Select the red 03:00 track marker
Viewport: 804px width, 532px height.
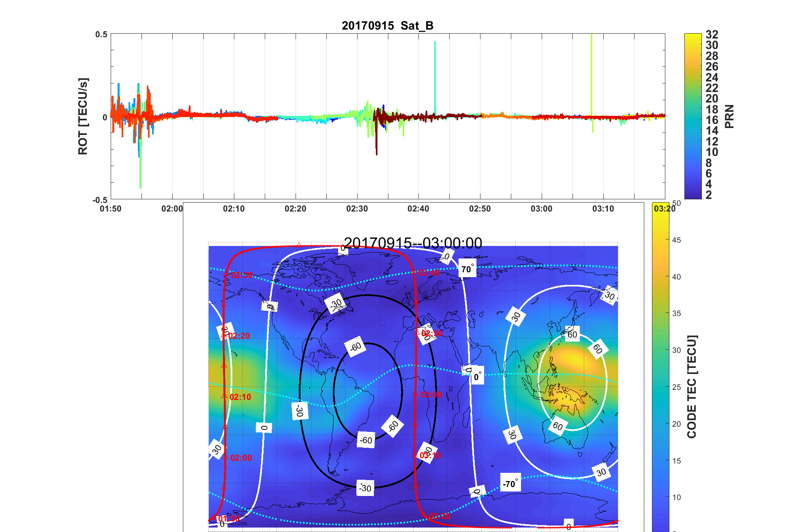[415, 394]
